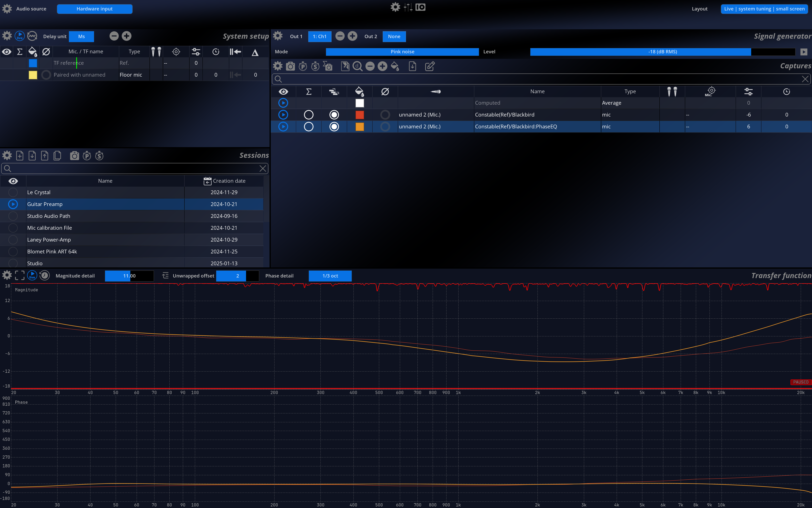Click the fullscreen brackets icon in Transfer function

coord(20,276)
